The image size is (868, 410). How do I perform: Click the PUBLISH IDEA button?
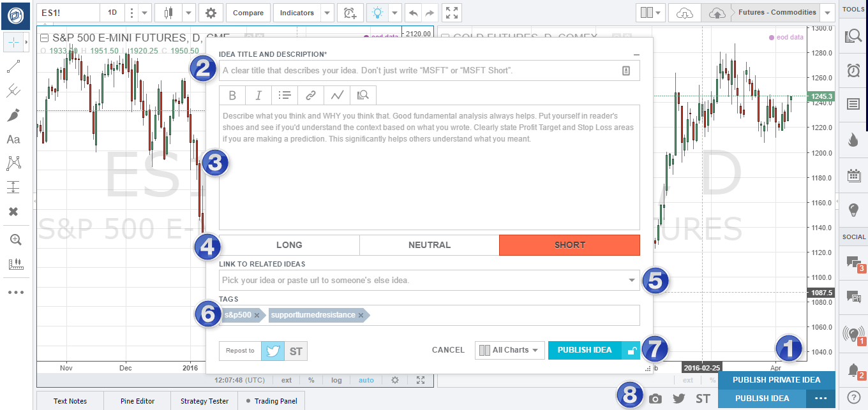pos(585,350)
